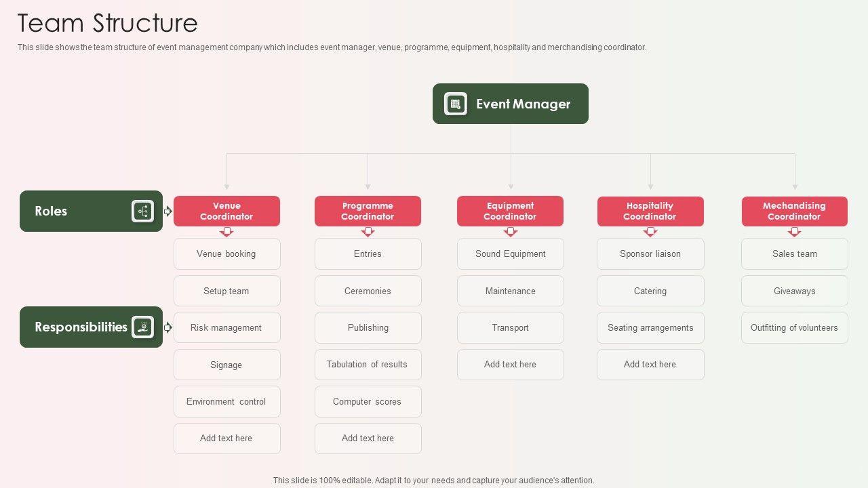Viewport: 868px width, 488px height.
Task: Click the Publishing box
Action: pos(368,327)
